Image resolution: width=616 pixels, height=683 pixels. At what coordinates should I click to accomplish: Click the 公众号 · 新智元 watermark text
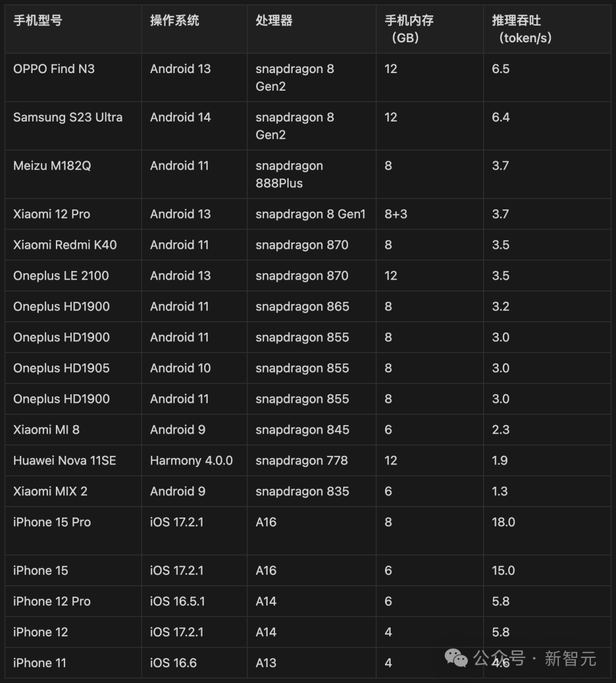point(534,658)
